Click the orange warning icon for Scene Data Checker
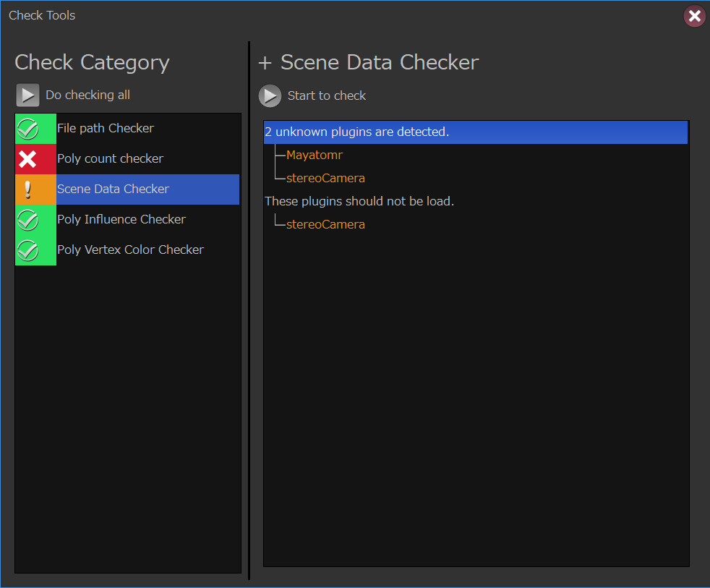The width and height of the screenshot is (710, 588). pos(28,189)
